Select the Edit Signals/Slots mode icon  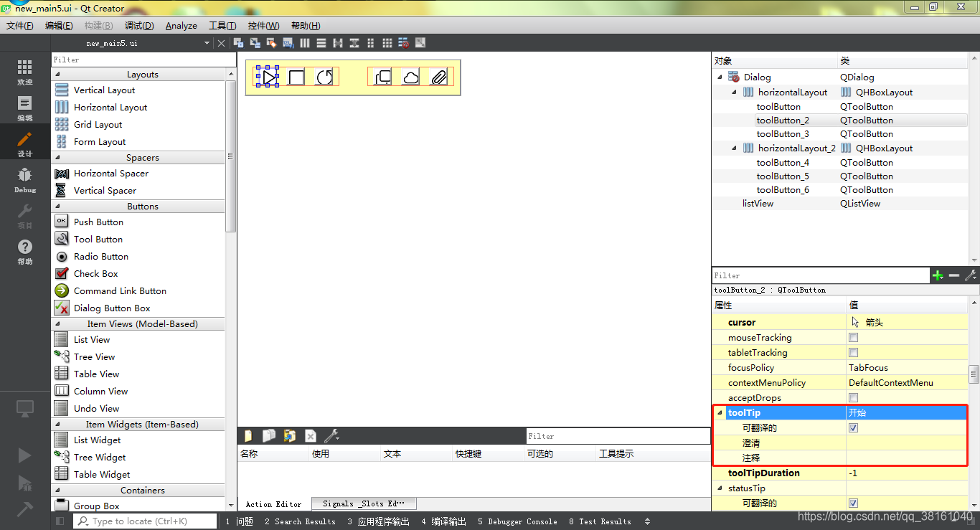(x=255, y=43)
